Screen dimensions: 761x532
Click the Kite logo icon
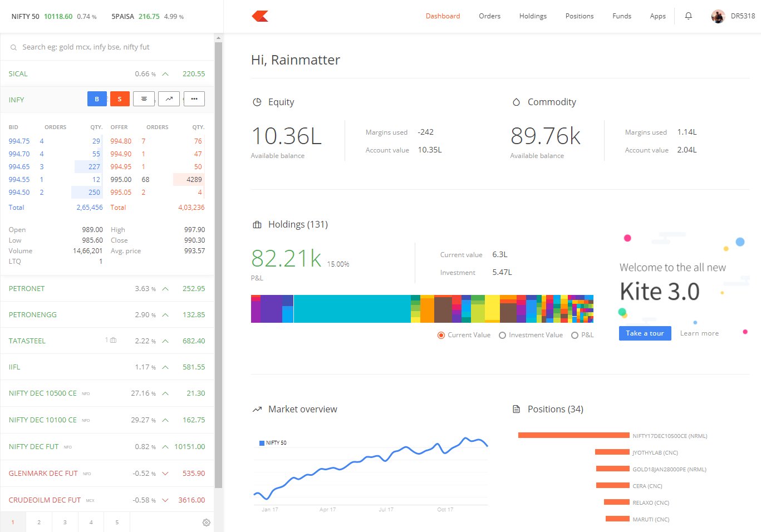pos(260,16)
